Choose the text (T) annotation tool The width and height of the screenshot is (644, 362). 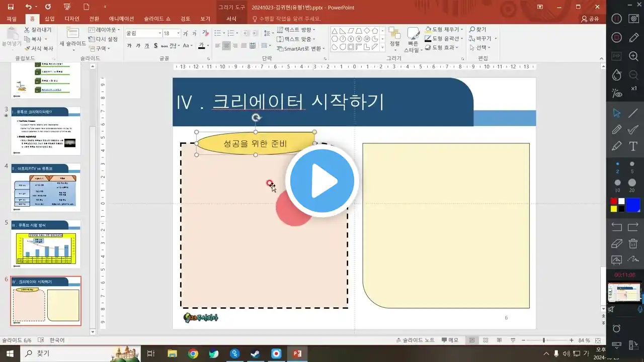tap(633, 146)
